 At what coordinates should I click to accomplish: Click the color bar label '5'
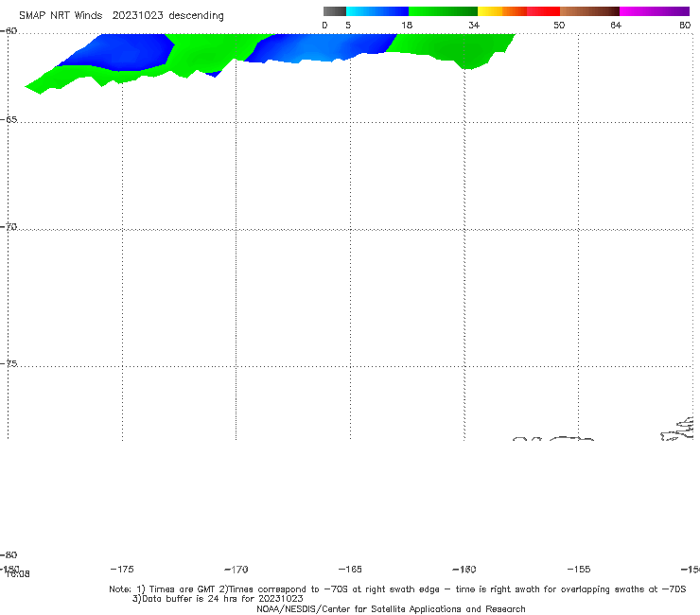coord(348,25)
